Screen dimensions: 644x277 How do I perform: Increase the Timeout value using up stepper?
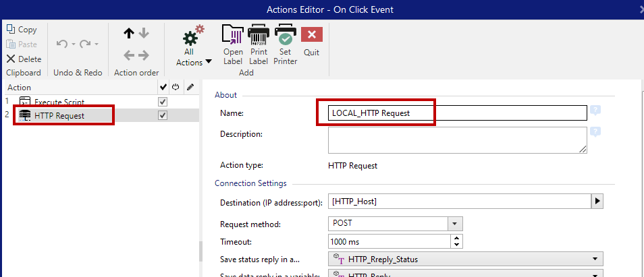[x=457, y=238]
